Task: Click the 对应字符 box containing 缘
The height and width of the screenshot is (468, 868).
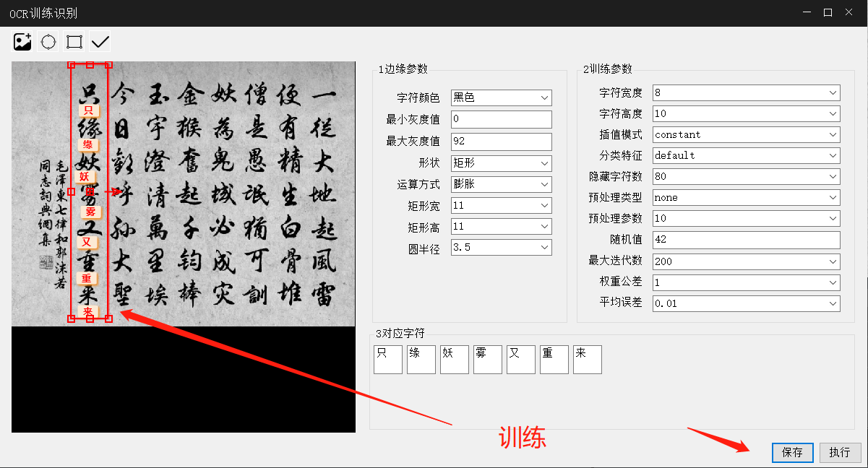Action: [x=421, y=360]
